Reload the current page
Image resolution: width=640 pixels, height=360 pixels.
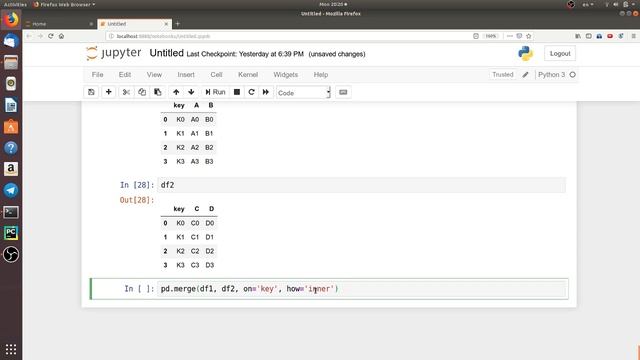click(51, 36)
